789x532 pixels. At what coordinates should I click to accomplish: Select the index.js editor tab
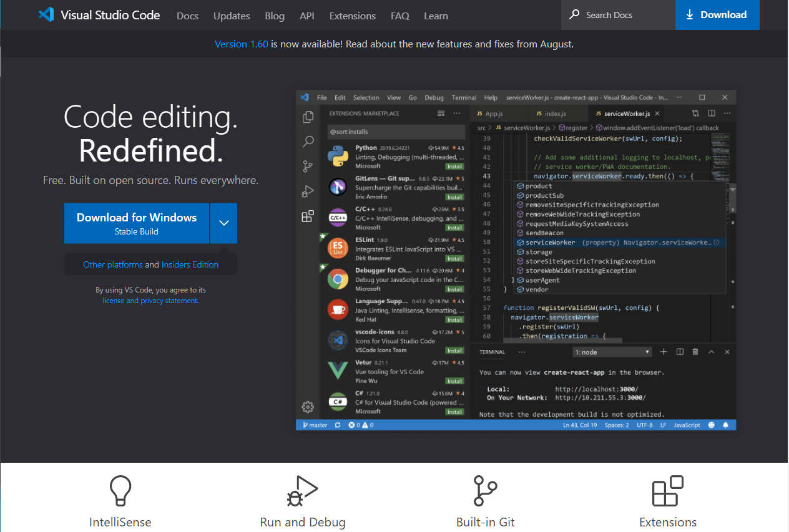tap(559, 114)
